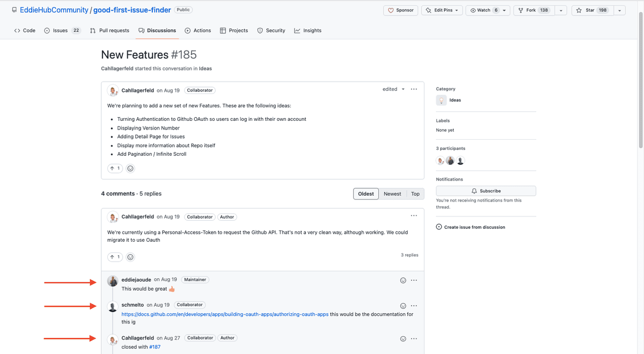Open the Actions tab
Screen dimensions: 644x354
tap(197, 31)
